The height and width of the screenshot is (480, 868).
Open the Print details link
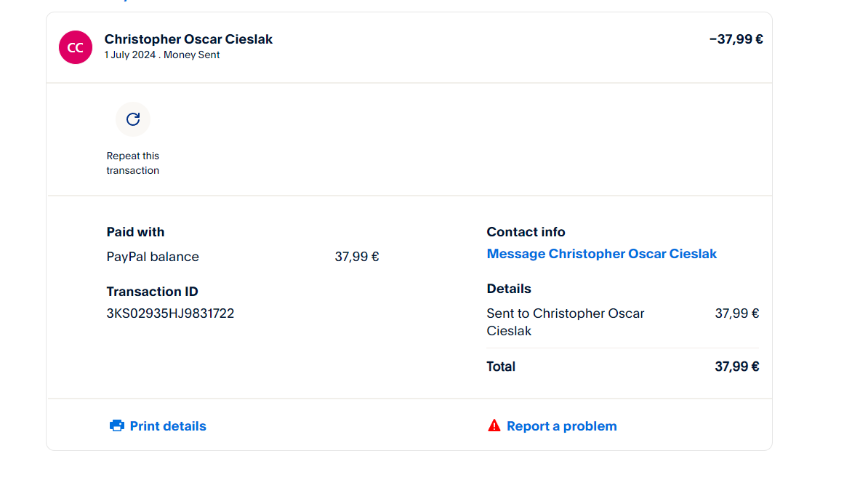point(168,426)
